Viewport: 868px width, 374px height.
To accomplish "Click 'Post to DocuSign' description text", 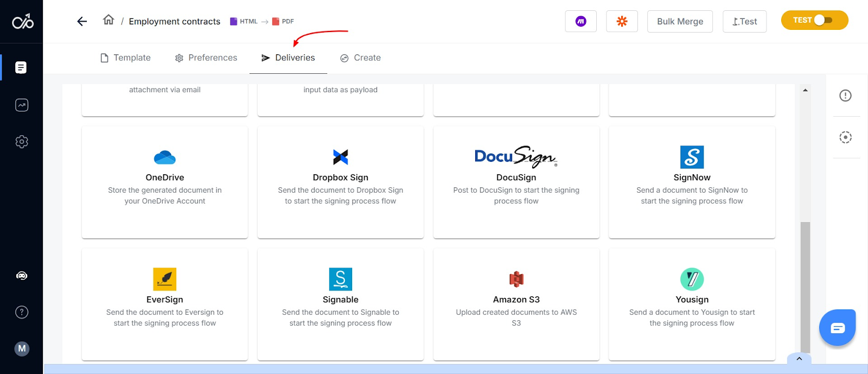I will coord(516,195).
